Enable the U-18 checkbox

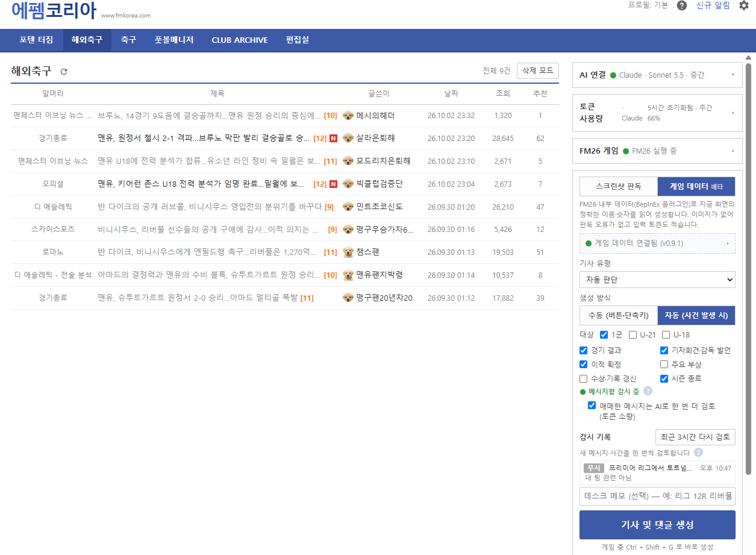(x=666, y=335)
